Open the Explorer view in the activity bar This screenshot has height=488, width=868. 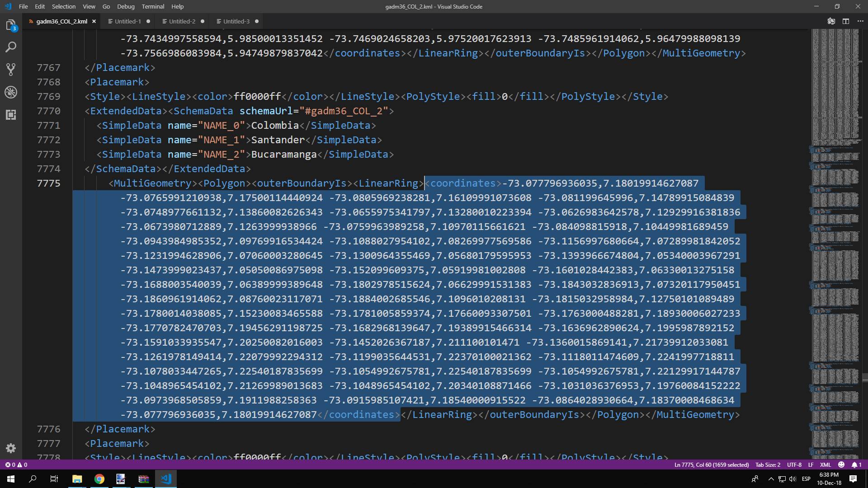[11, 25]
